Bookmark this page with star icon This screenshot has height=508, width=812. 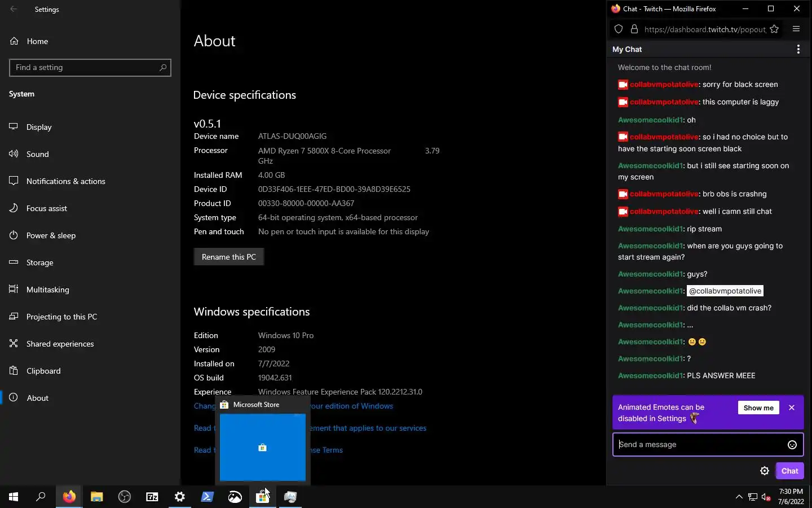[774, 29]
